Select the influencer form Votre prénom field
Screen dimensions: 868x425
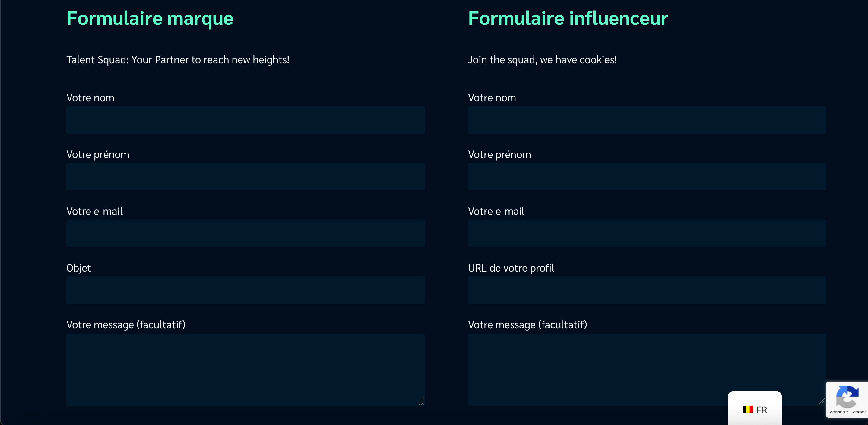click(647, 177)
